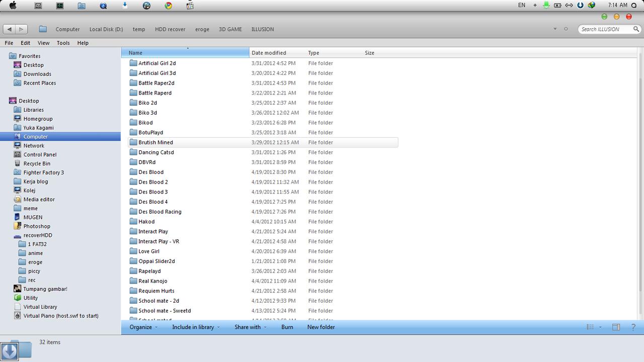Open the Include in library dropdown

(196, 327)
